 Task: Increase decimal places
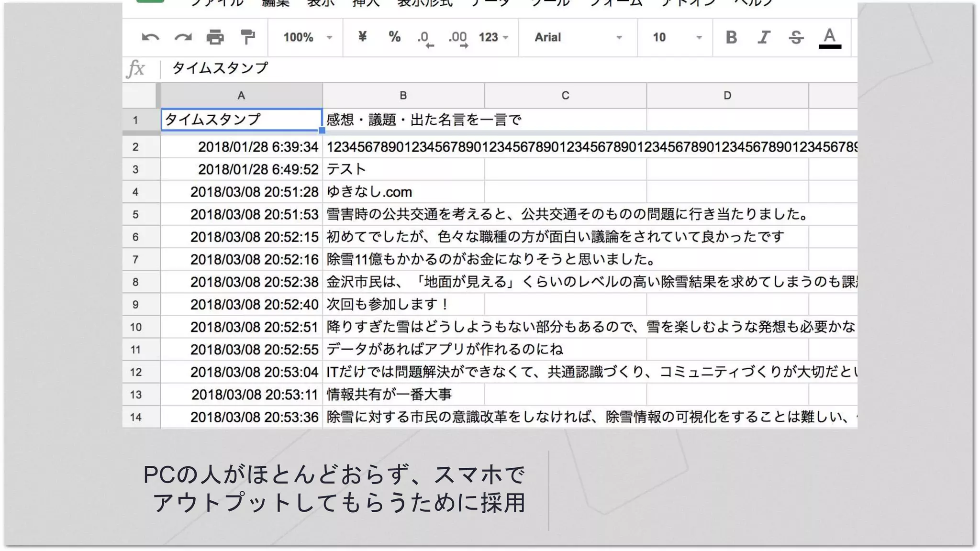pos(458,38)
